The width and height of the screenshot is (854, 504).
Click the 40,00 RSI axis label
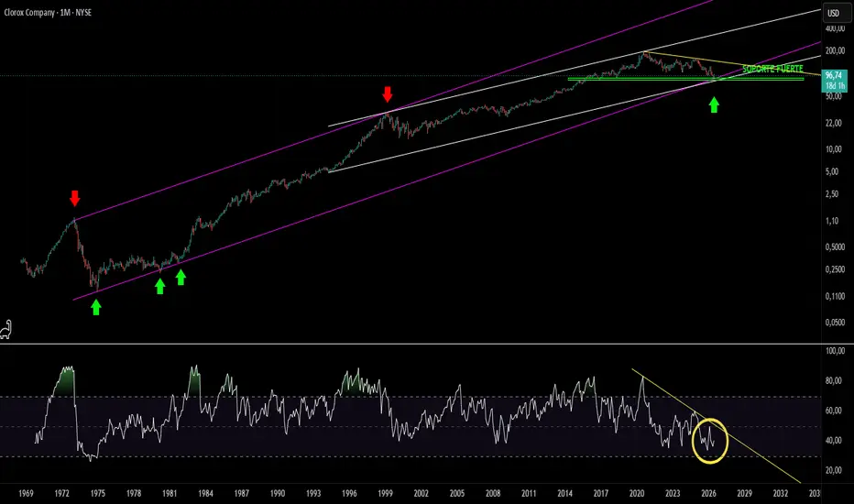(833, 440)
